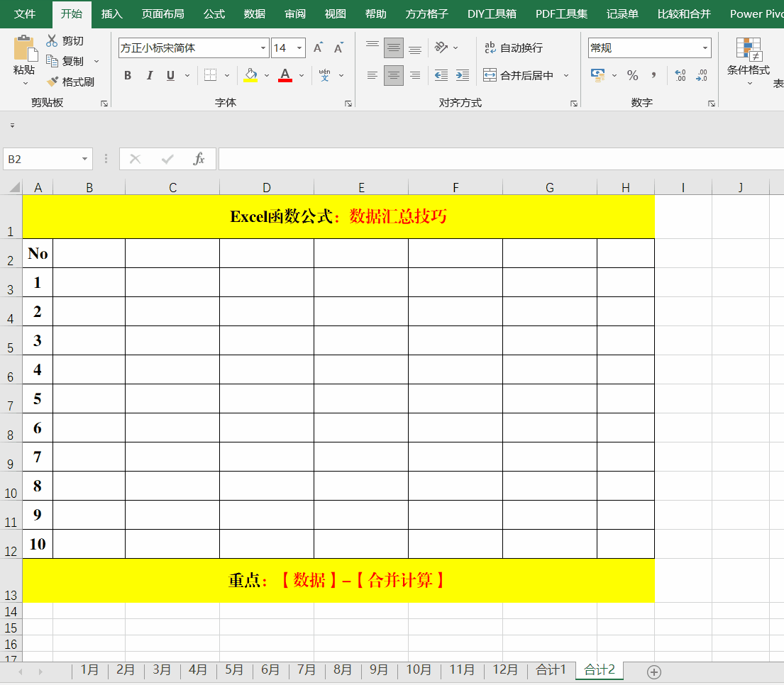This screenshot has height=685, width=784.
Task: Open number format dropdown 常规
Action: tap(705, 48)
